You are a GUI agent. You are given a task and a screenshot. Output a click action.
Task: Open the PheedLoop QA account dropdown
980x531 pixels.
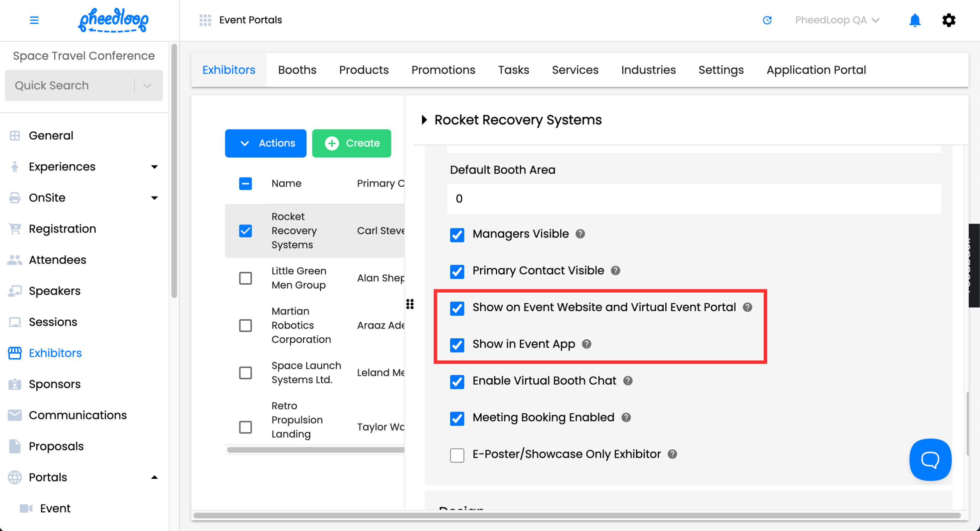[x=837, y=20]
